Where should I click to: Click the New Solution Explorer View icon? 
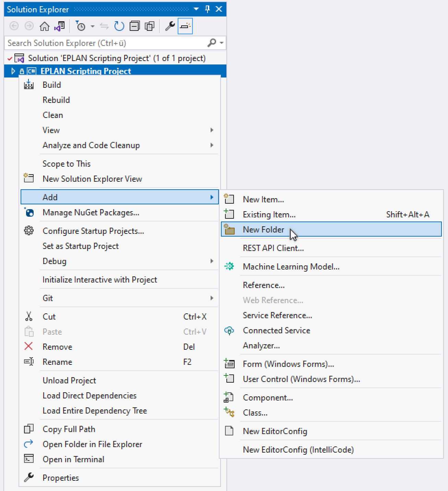pos(29,178)
